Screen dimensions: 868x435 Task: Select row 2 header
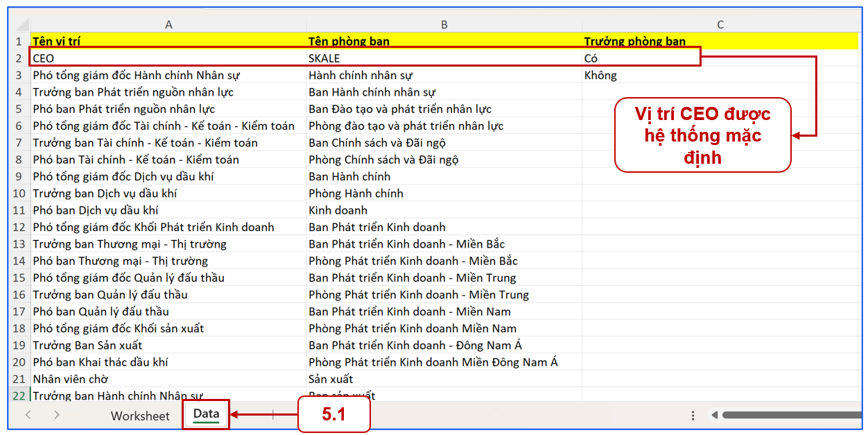coord(19,58)
